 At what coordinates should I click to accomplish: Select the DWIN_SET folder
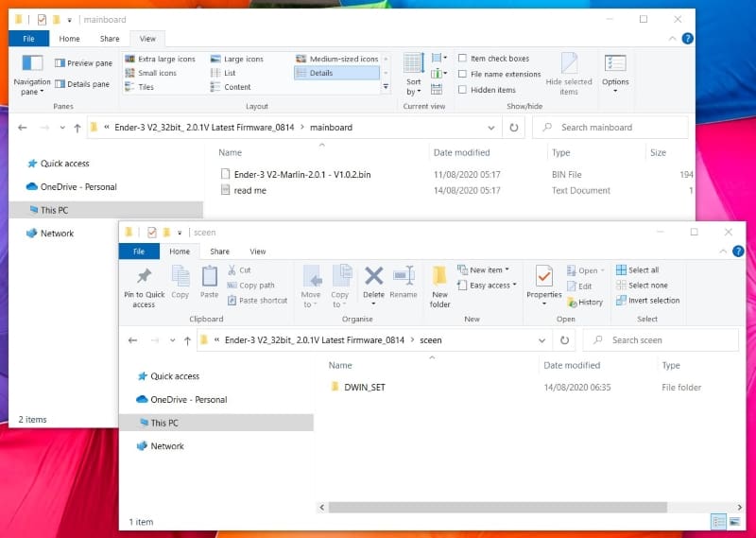[358, 388]
